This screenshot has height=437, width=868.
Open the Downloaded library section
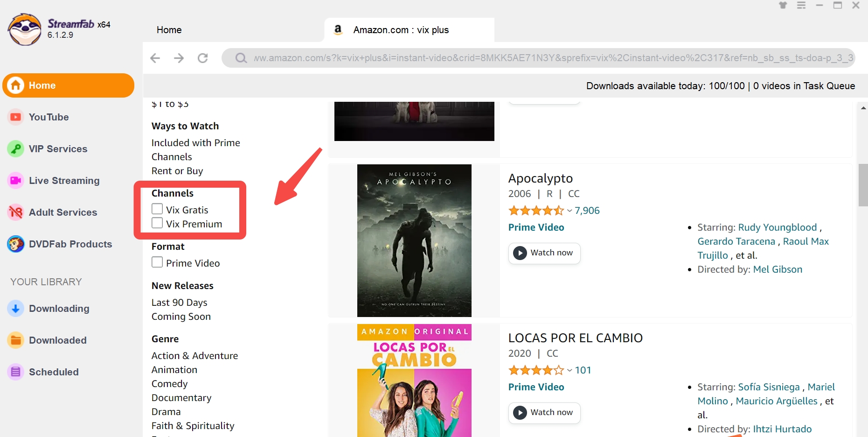(x=57, y=340)
